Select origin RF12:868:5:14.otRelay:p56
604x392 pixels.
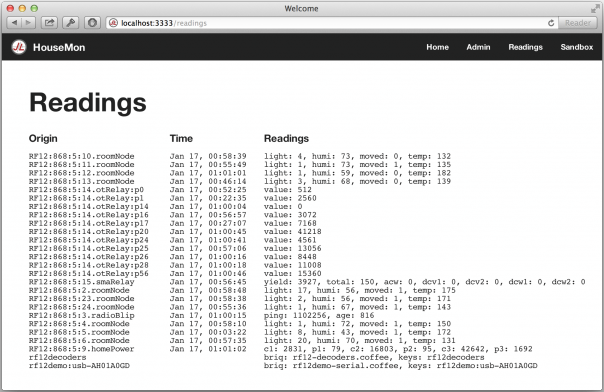tap(89, 273)
